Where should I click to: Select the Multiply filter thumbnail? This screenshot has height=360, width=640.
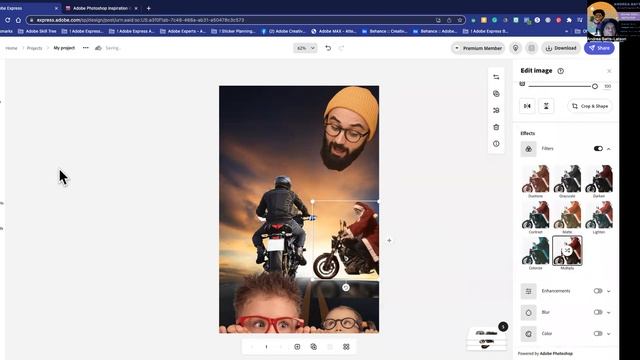point(567,251)
